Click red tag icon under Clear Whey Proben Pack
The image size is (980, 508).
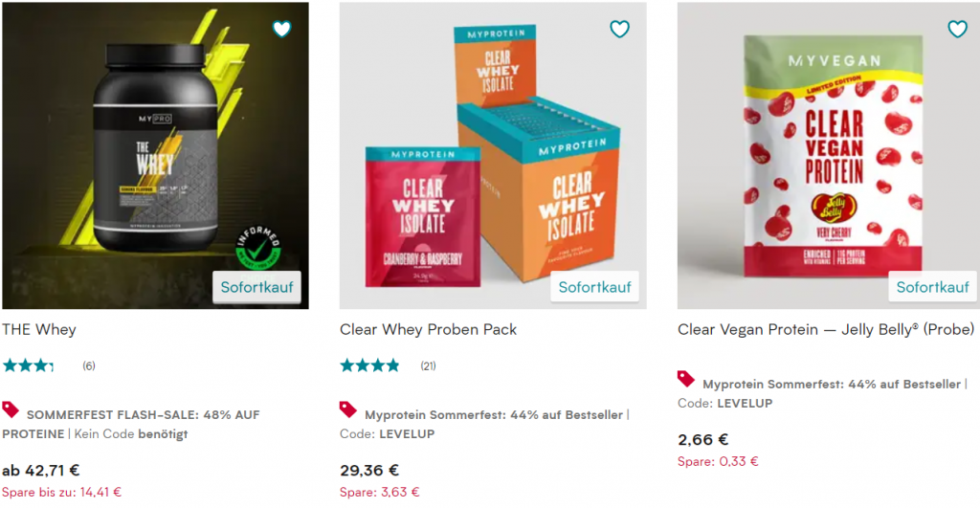click(x=348, y=409)
